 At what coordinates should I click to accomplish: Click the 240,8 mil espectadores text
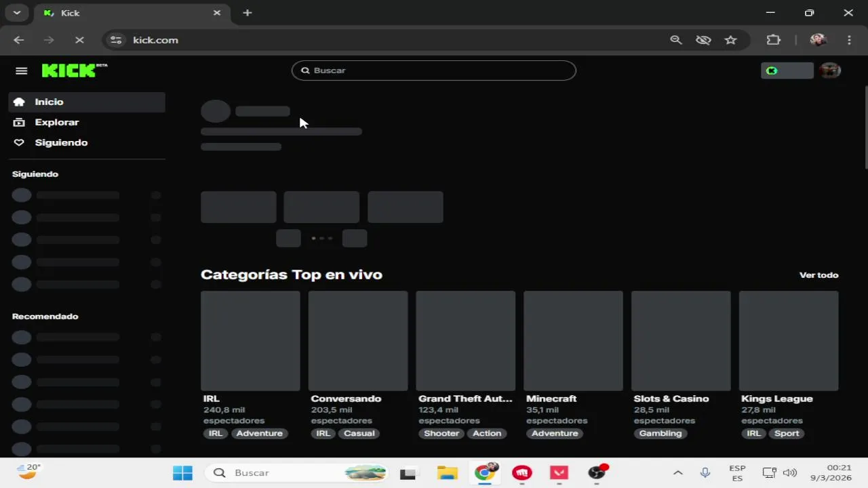234,415
